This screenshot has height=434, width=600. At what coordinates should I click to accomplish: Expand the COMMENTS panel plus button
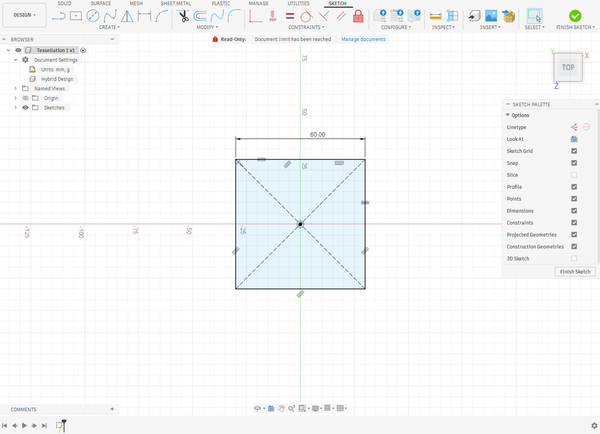pos(112,409)
